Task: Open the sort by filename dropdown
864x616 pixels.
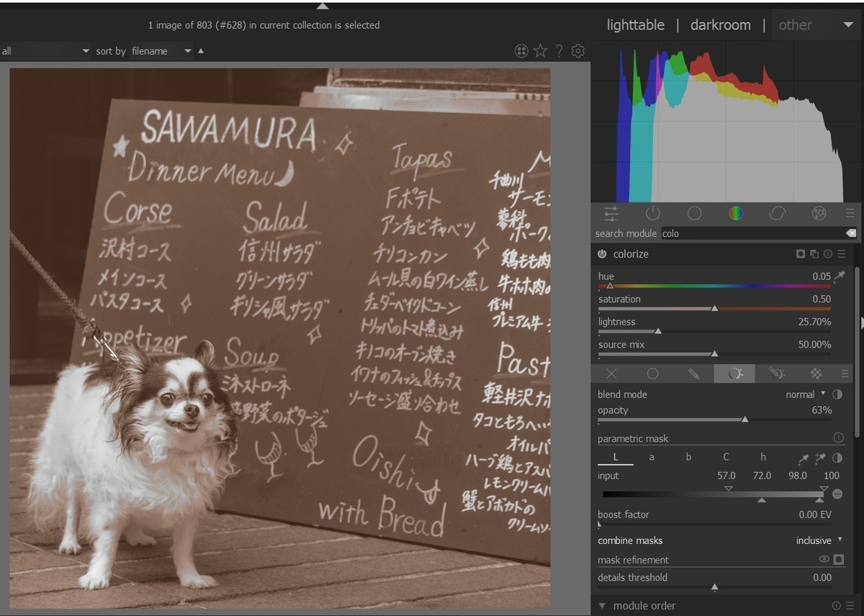Action: pos(161,51)
